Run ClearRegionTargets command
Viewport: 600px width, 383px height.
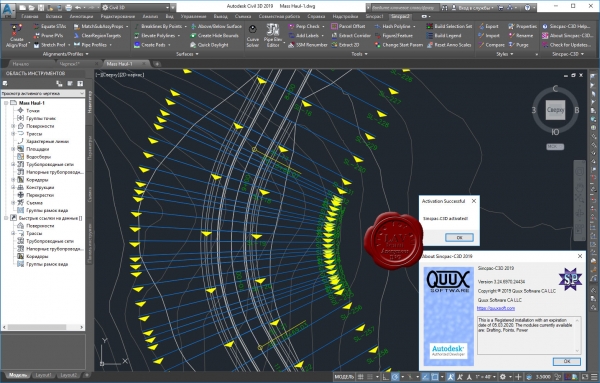pos(97,36)
